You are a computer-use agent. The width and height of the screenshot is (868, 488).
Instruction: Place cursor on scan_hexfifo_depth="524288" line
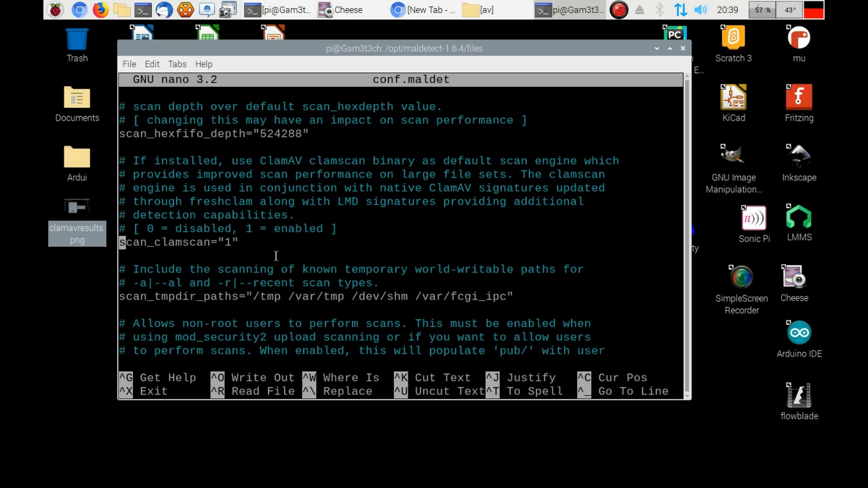[214, 134]
